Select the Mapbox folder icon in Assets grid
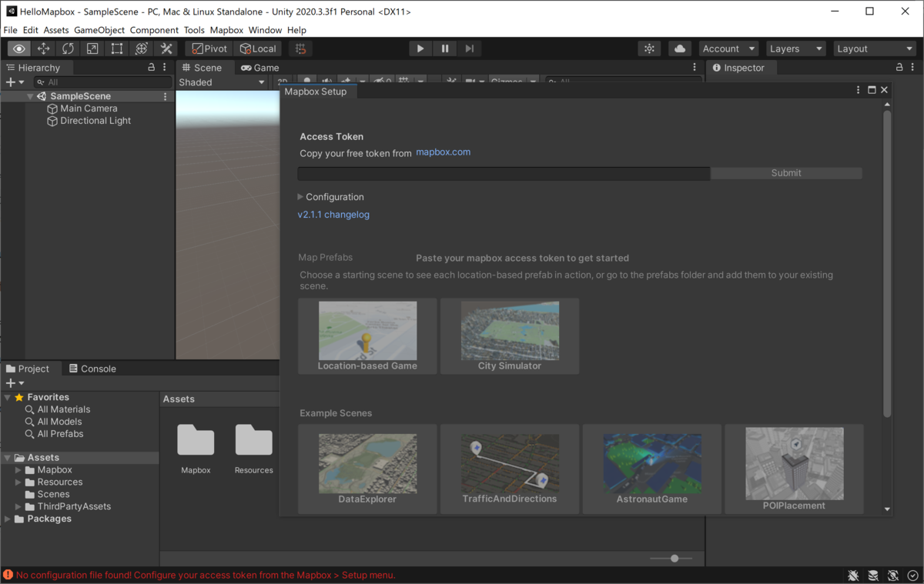Viewport: 924px width, 584px height. pos(196,440)
